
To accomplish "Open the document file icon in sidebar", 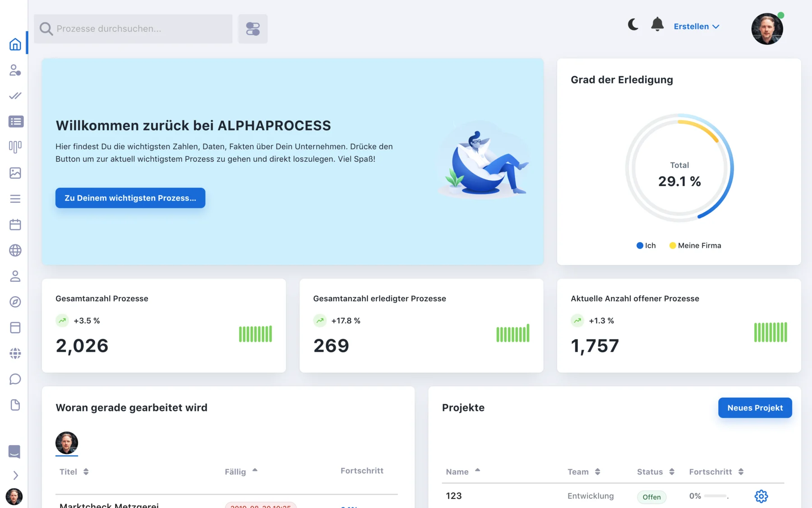I will click(x=15, y=405).
